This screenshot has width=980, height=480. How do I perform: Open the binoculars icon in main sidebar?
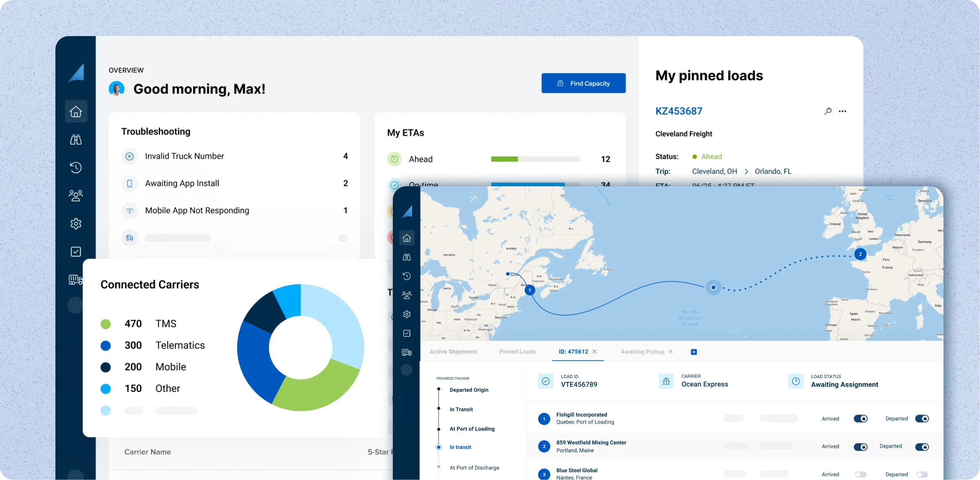pos(76,140)
